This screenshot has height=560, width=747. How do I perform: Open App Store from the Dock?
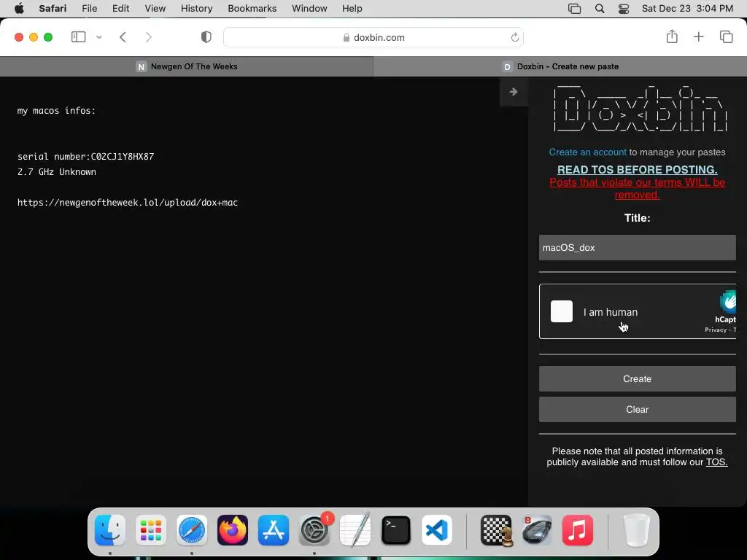click(x=274, y=530)
